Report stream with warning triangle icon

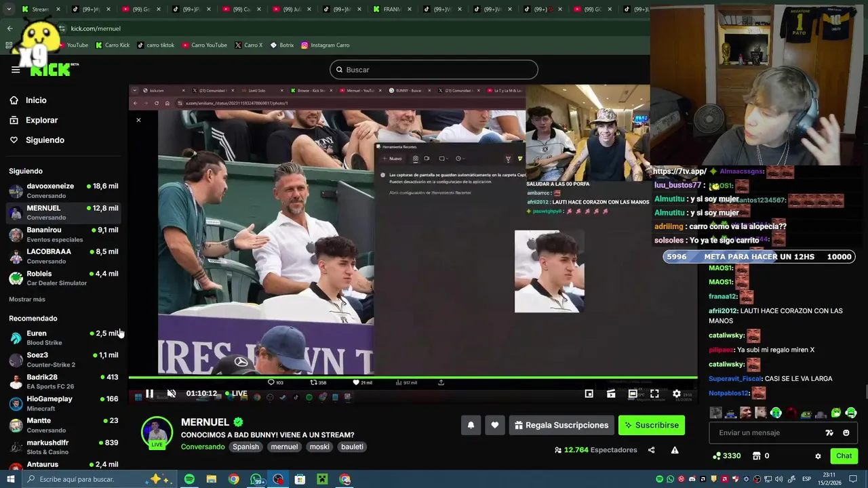(675, 450)
